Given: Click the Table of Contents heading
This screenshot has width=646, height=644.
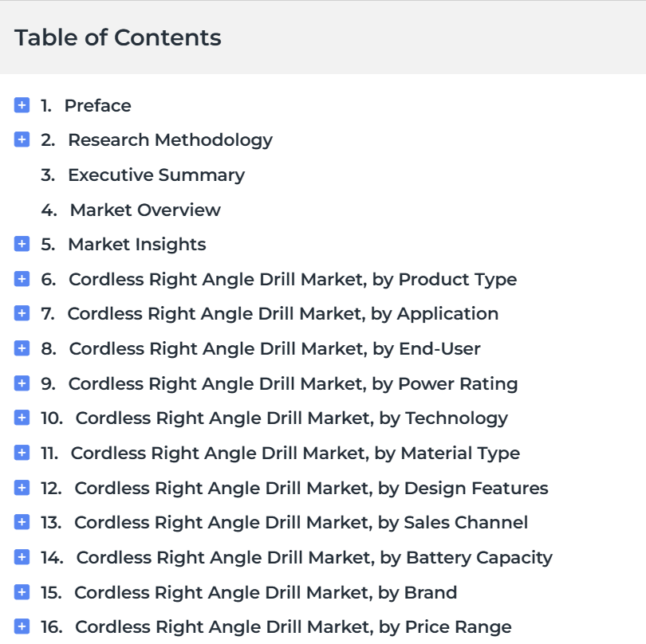Looking at the screenshot, I should 118,37.
